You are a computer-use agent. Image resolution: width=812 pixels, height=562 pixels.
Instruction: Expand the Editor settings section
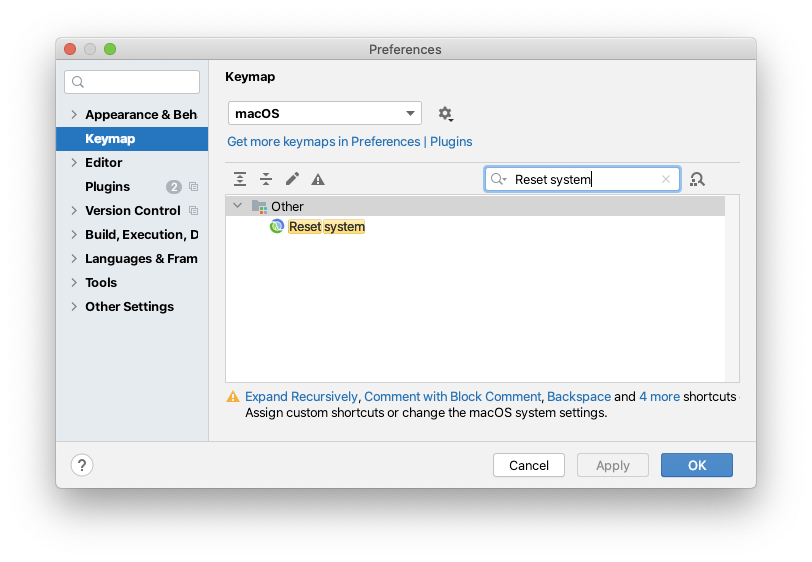tap(74, 163)
